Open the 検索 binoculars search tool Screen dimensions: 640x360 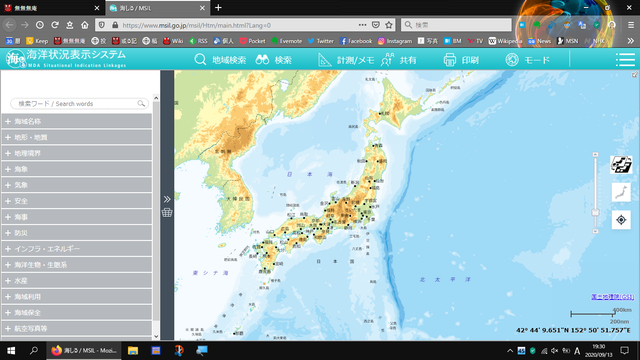(273, 60)
